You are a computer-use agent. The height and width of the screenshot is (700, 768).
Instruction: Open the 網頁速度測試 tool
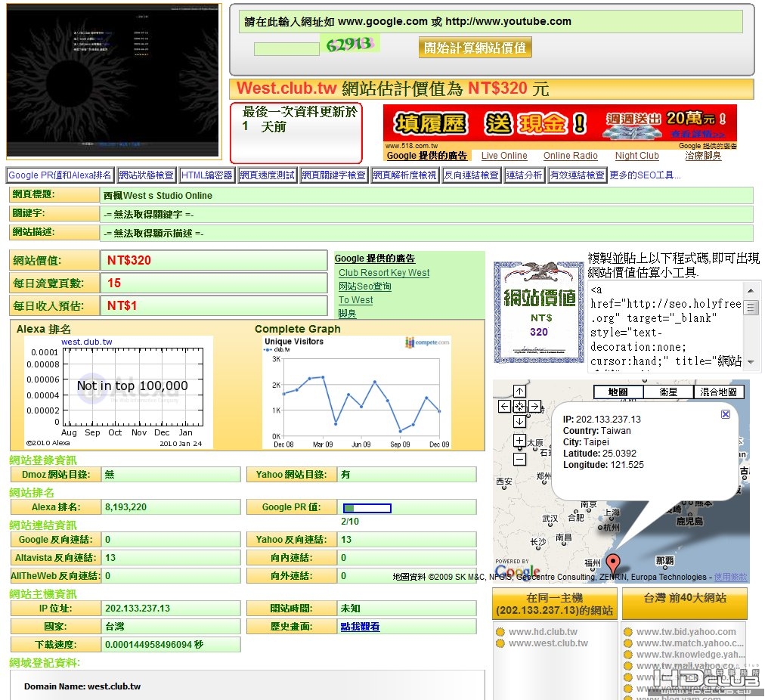pos(267,175)
